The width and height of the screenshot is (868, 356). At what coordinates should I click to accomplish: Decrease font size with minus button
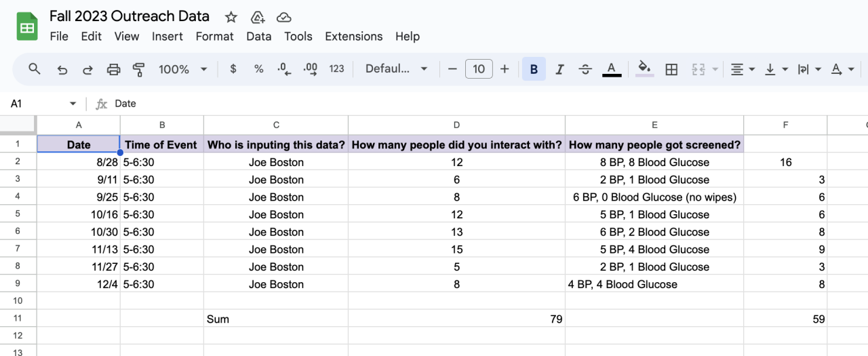pos(452,68)
